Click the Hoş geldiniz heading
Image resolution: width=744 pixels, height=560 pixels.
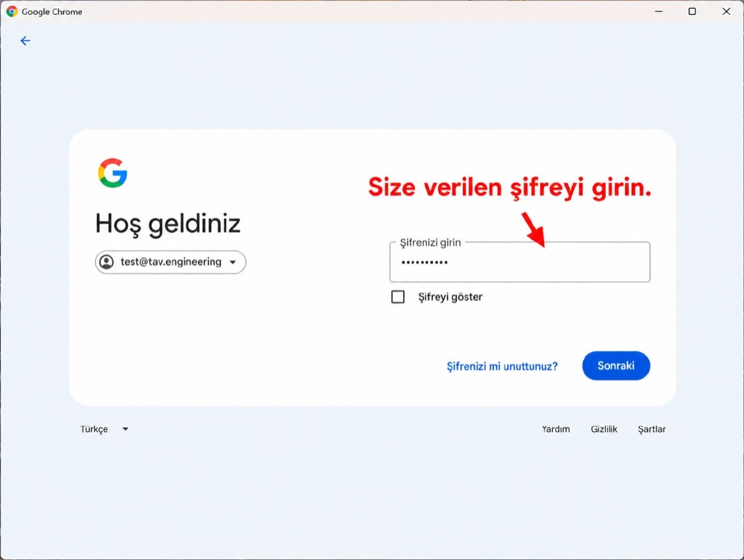(x=168, y=223)
